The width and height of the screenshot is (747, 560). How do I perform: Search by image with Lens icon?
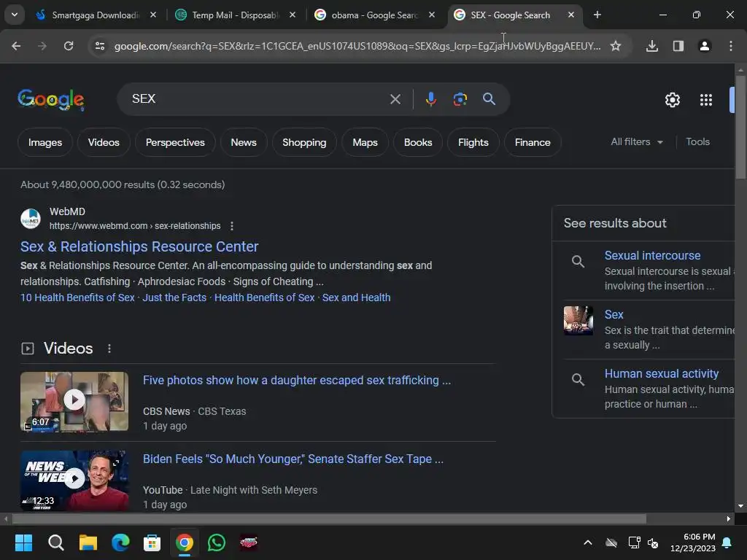point(460,99)
